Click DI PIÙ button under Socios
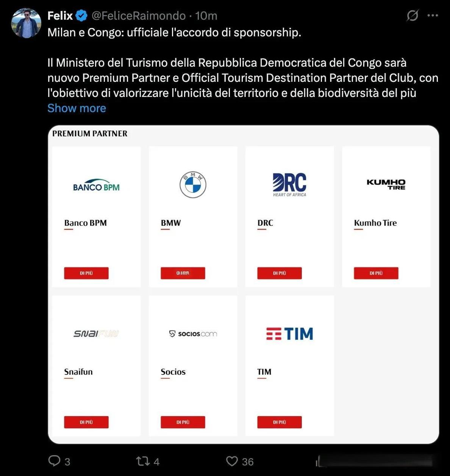This screenshot has width=450, height=476. [x=183, y=422]
